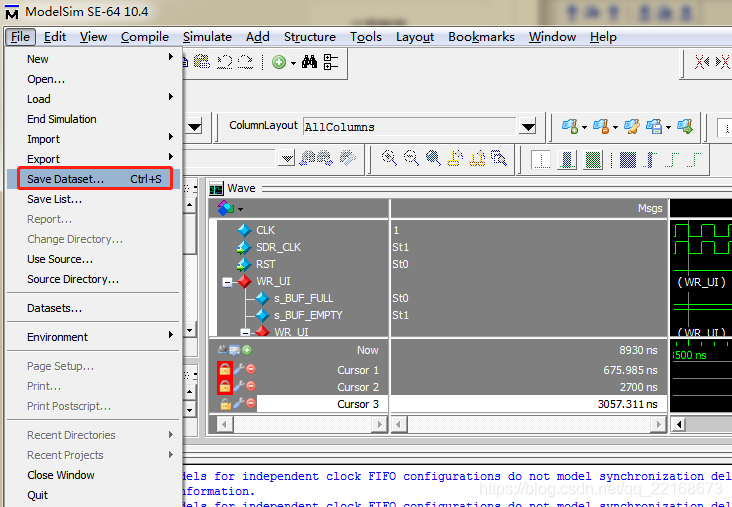Click the solid blue waveform format icon

click(627, 160)
